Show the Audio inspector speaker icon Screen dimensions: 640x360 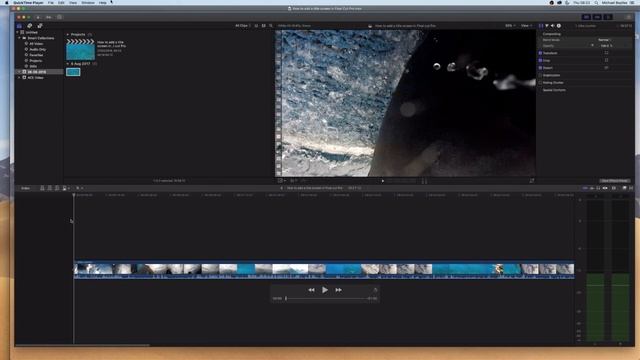553,26
